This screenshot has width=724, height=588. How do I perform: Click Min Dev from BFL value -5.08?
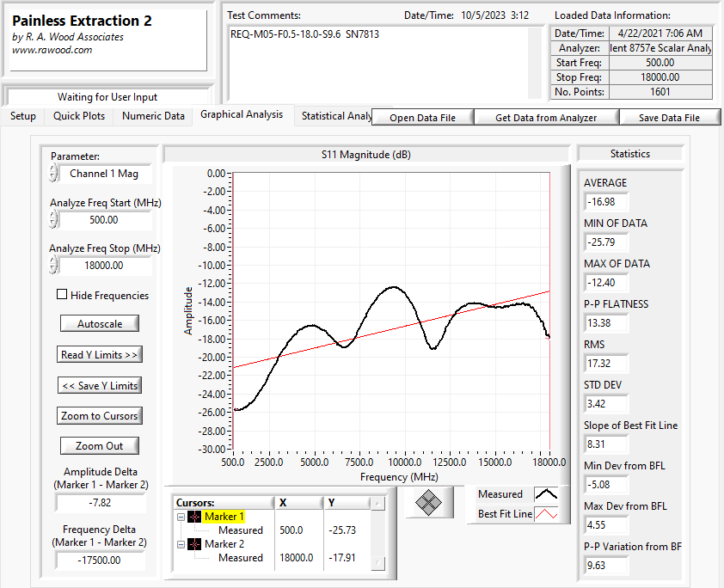point(606,485)
